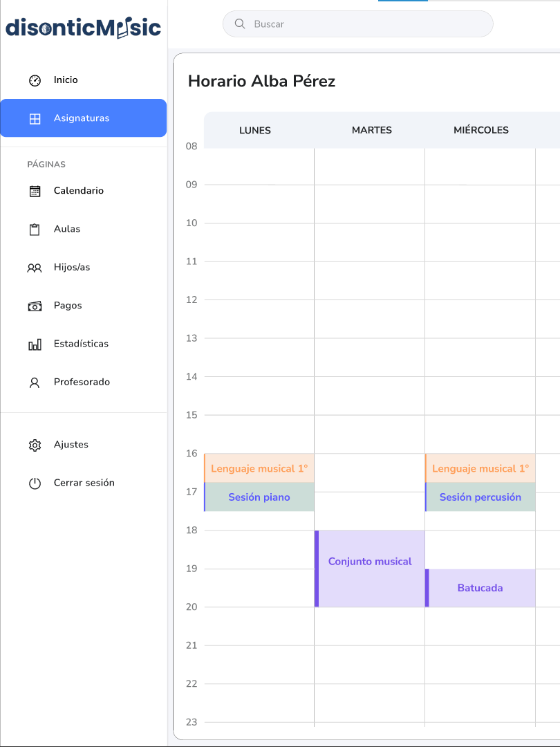
Task: Click the search magnifier icon
Action: [241, 24]
